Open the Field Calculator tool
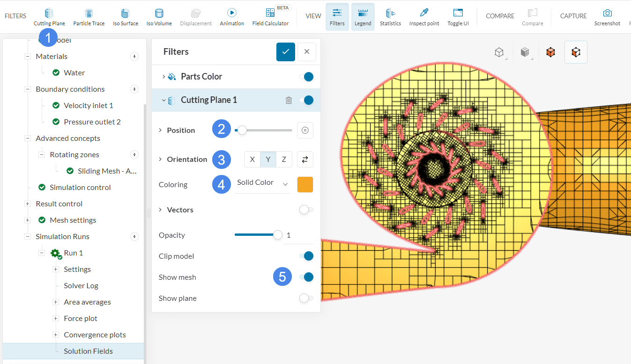631x364 pixels. pyautogui.click(x=270, y=17)
